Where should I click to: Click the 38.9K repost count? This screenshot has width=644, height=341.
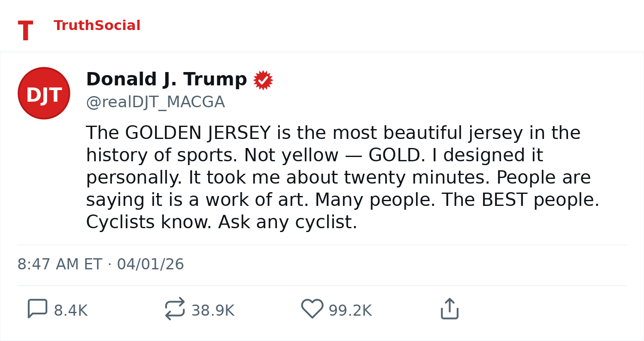(x=213, y=311)
